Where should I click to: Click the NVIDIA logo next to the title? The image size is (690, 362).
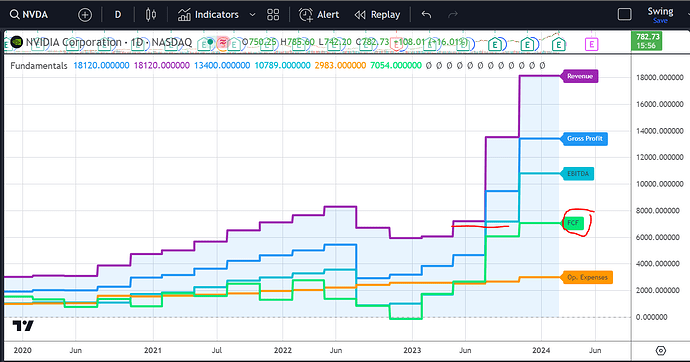tap(16, 42)
